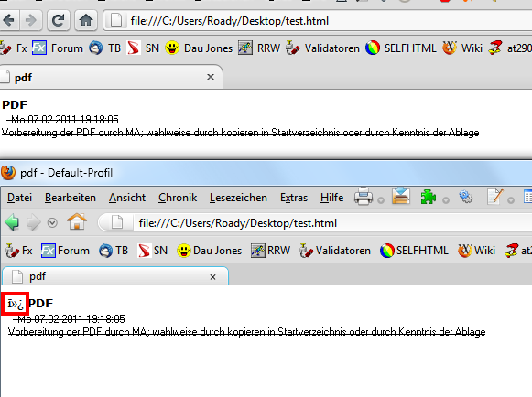Click the green puzzle piece add-ons icon
This screenshot has height=397, width=532.
coord(429,197)
